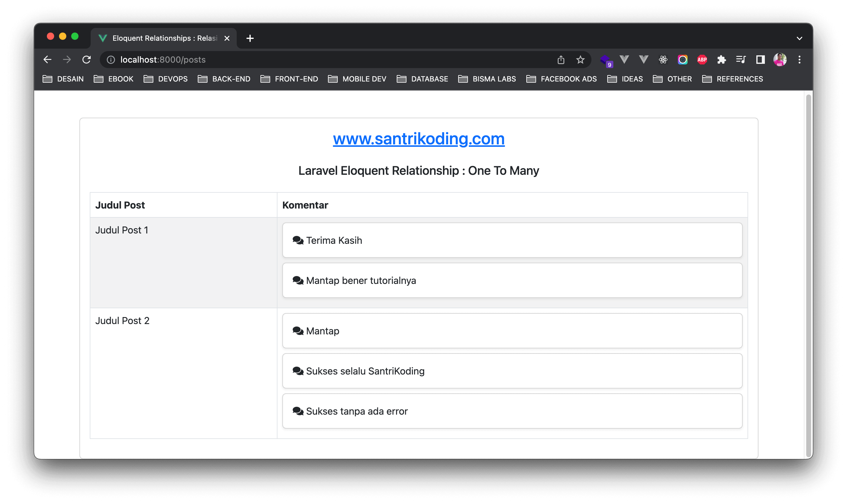The image size is (847, 504).
Task: Expand the tab search chevron
Action: tap(800, 38)
